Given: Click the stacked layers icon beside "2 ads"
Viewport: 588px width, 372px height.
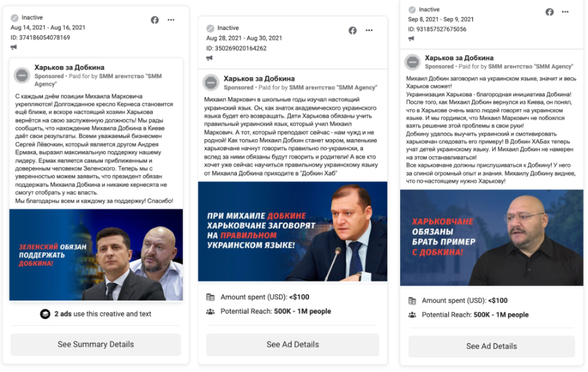Looking at the screenshot, I should (45, 313).
